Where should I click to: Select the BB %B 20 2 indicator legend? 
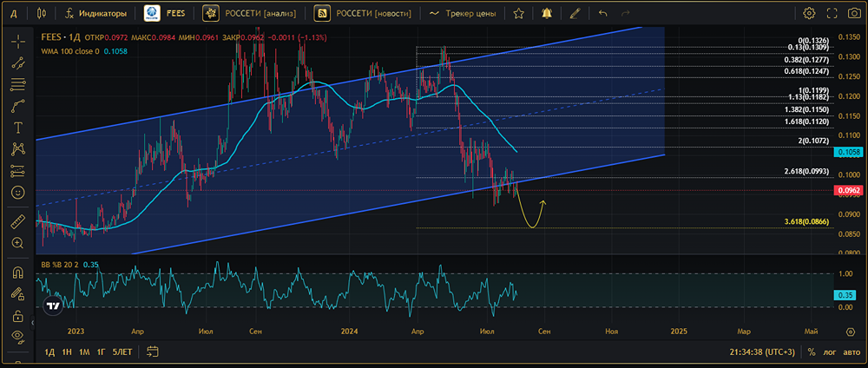tap(61, 265)
